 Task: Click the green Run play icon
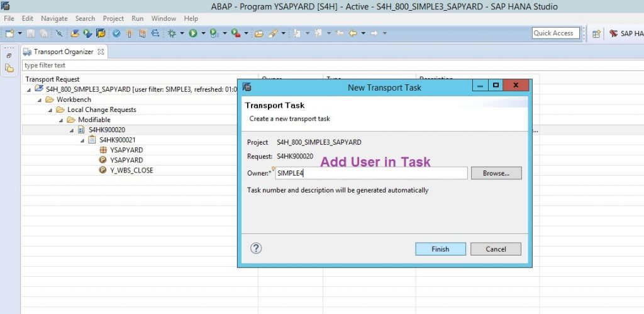[x=193, y=34]
